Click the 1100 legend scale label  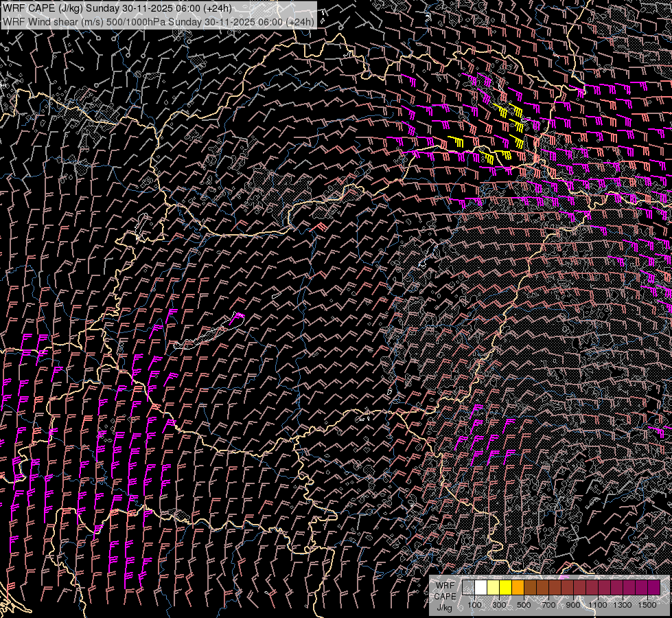pyautogui.click(x=598, y=605)
